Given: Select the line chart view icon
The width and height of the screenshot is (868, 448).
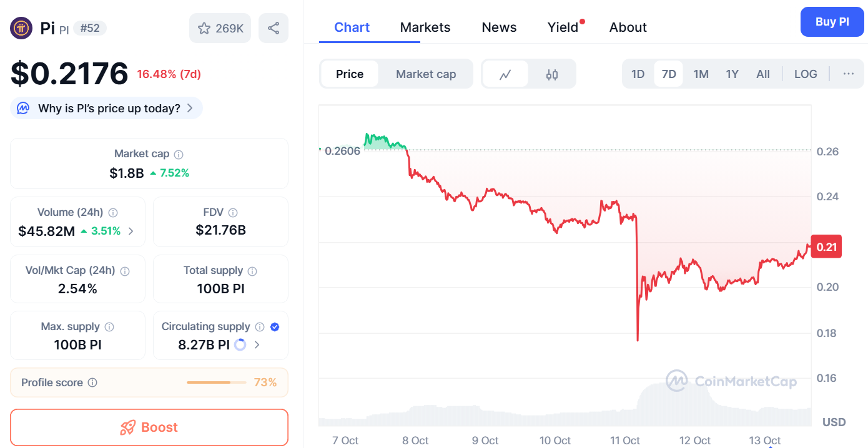Looking at the screenshot, I should pos(505,74).
